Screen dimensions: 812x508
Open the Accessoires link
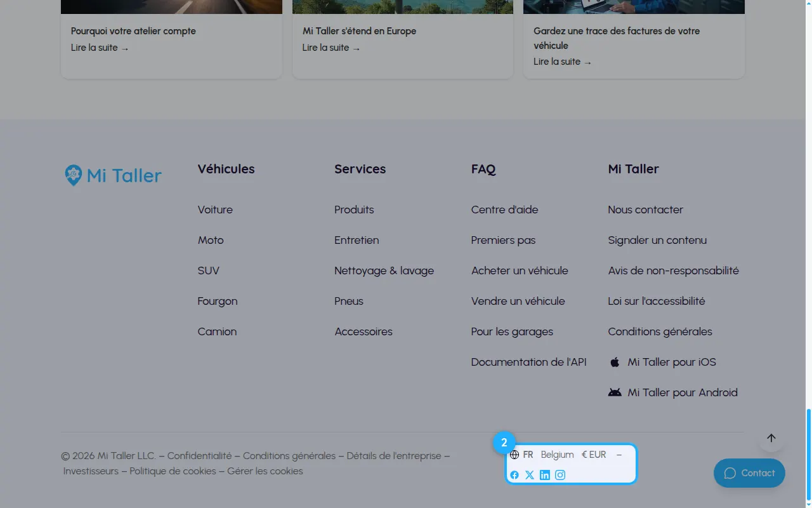click(x=363, y=331)
